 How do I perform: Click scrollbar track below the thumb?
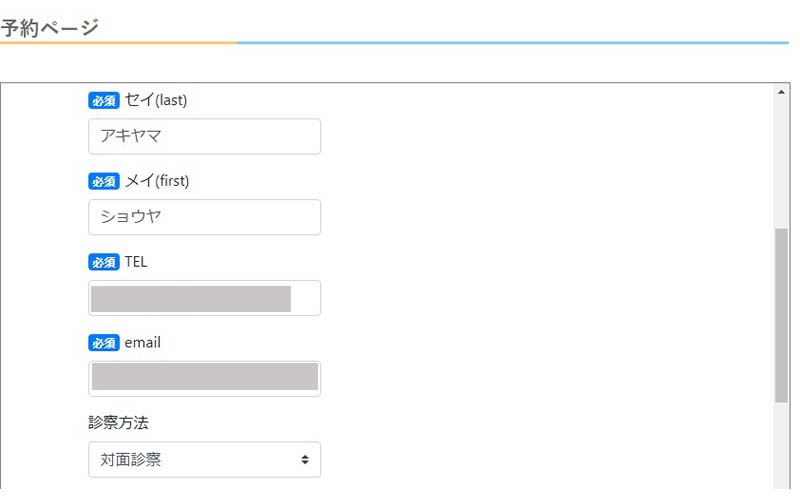tap(781, 446)
